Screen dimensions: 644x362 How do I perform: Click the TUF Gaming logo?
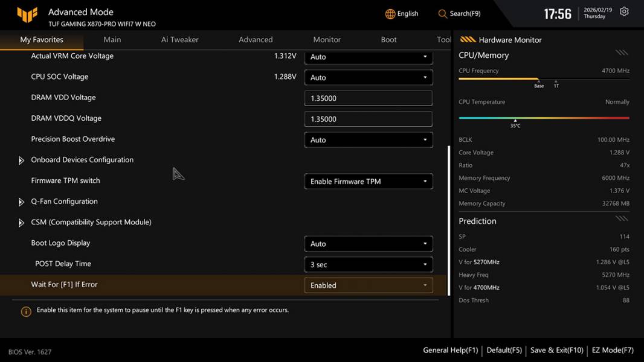[x=27, y=15]
